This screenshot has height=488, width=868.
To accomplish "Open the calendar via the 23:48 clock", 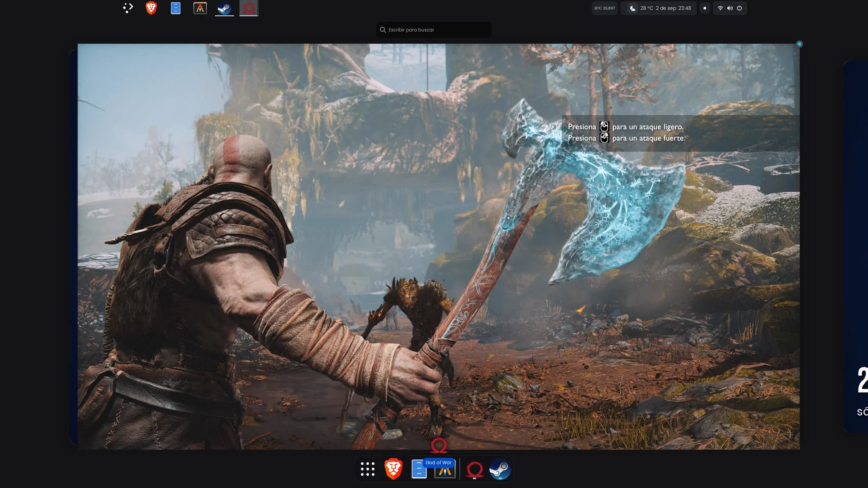I will 684,8.
